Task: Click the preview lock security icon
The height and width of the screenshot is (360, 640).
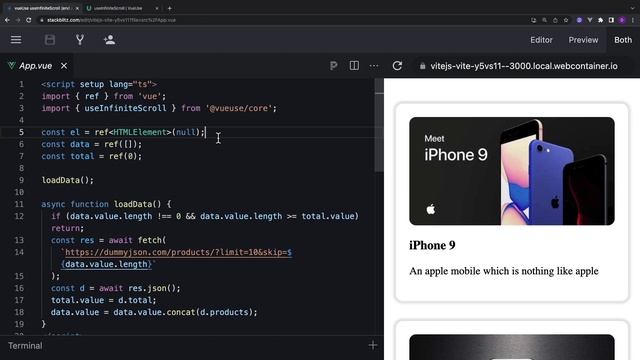Action: pos(422,66)
